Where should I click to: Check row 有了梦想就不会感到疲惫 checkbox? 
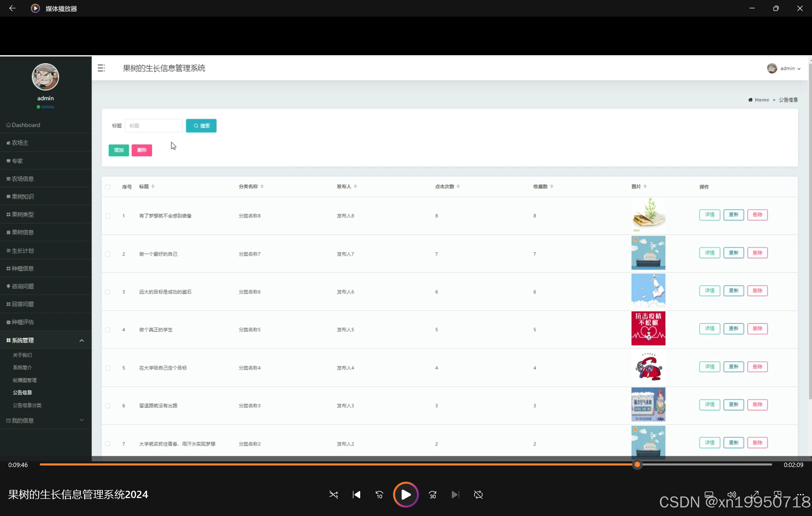click(x=107, y=216)
